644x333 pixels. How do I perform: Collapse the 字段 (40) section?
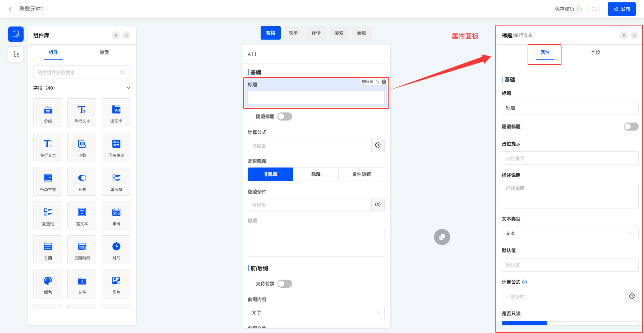128,88
